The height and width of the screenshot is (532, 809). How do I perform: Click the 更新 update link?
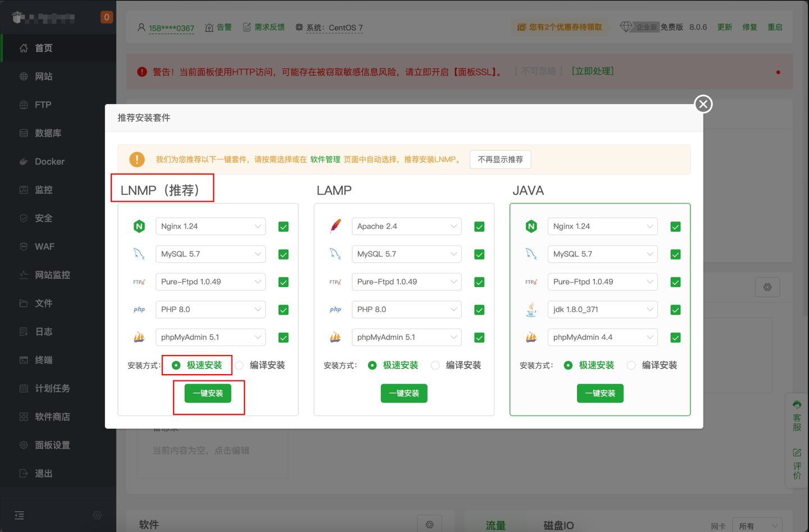point(725,27)
